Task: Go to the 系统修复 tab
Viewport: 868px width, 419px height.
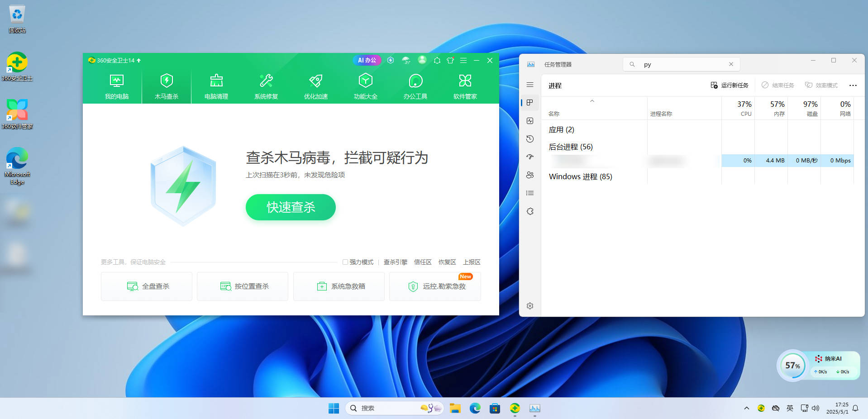Action: (x=266, y=87)
